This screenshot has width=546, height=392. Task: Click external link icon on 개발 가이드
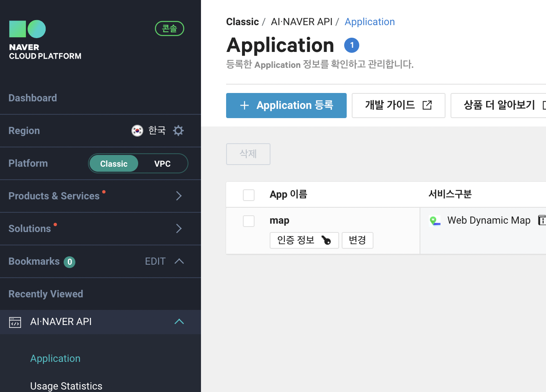(x=427, y=105)
